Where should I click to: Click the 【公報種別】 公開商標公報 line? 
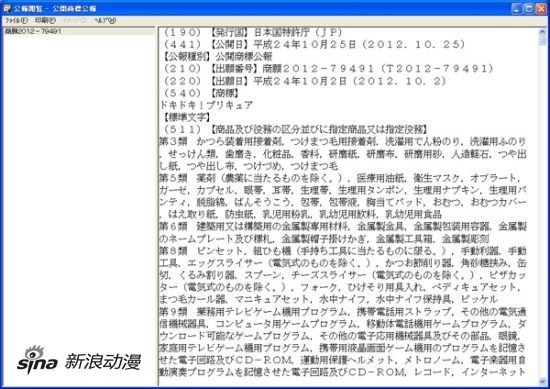(x=217, y=56)
